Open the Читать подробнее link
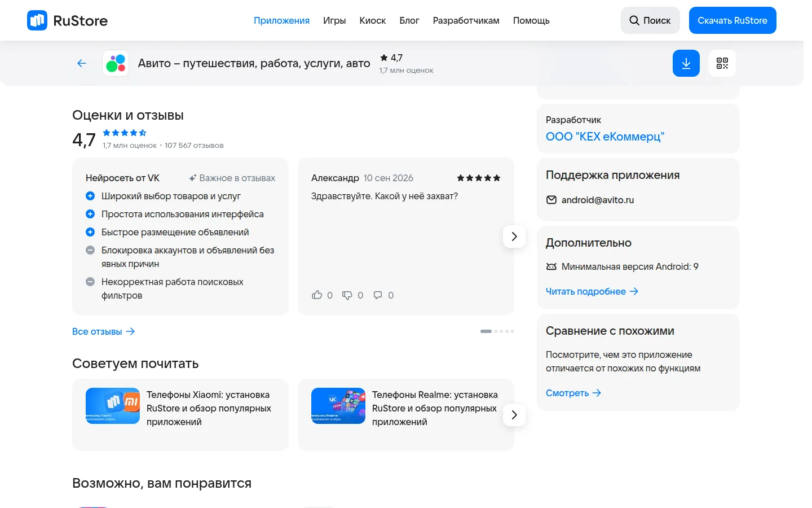 tap(592, 291)
